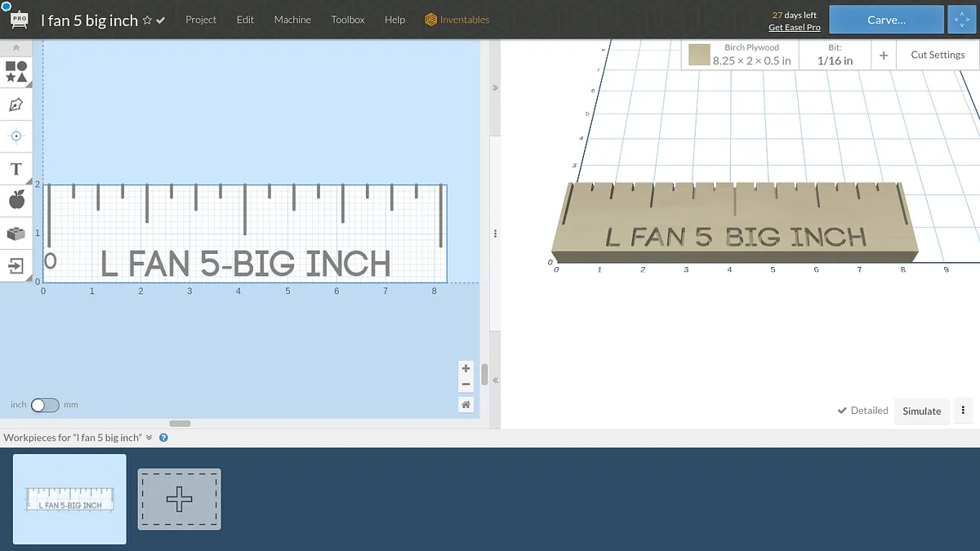Open the Machine menu
The image size is (980, 551).
[x=292, y=20]
